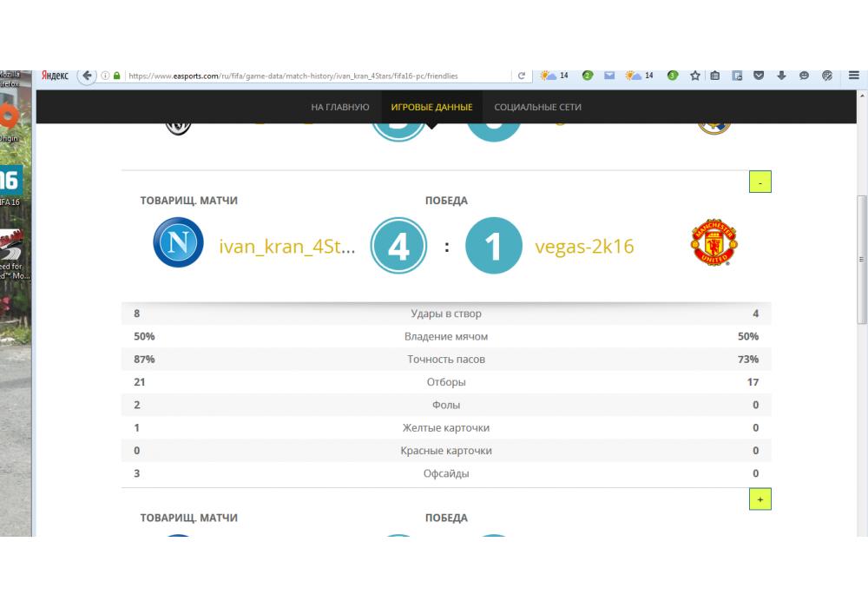Open the Pocket toolbar icon
This screenshot has width=868, height=608.
pyautogui.click(x=759, y=76)
